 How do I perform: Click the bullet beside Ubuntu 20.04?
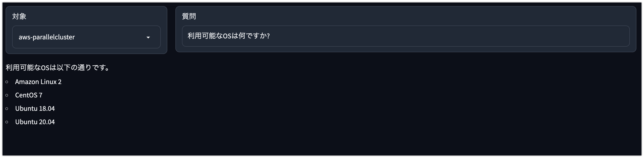coord(7,122)
